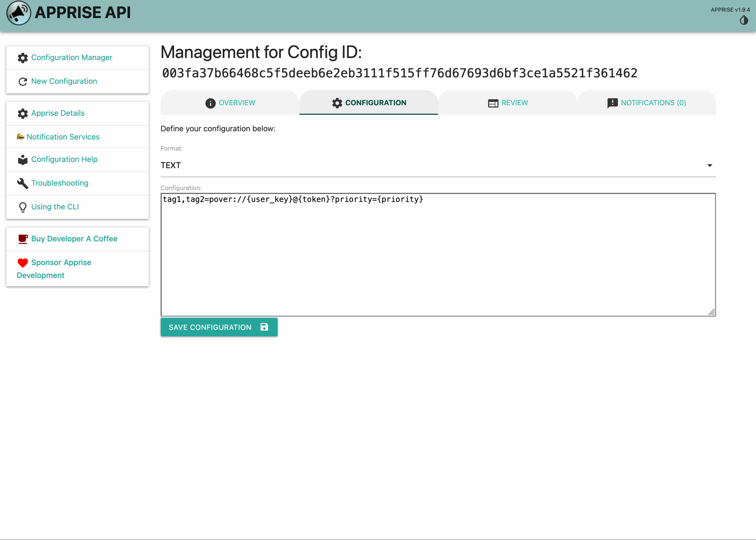Switch to the Review tab
Screen dimensions: 756x540
click(507, 103)
